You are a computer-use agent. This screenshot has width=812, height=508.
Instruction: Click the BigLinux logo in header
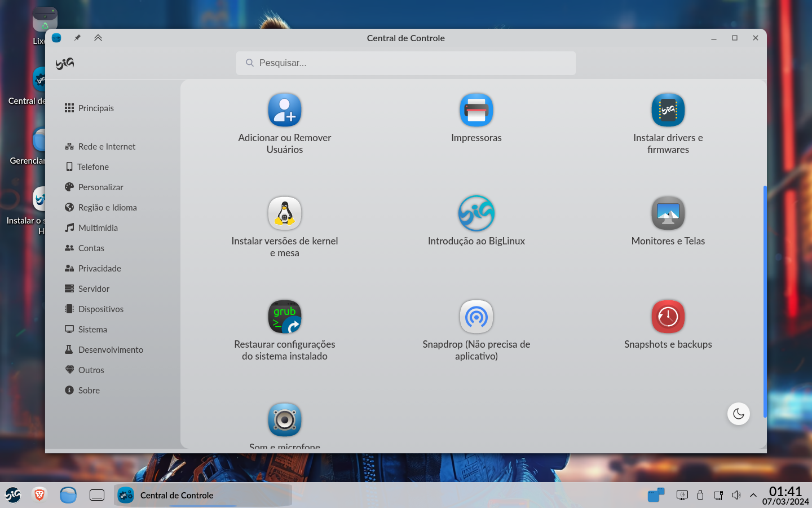pyautogui.click(x=65, y=63)
